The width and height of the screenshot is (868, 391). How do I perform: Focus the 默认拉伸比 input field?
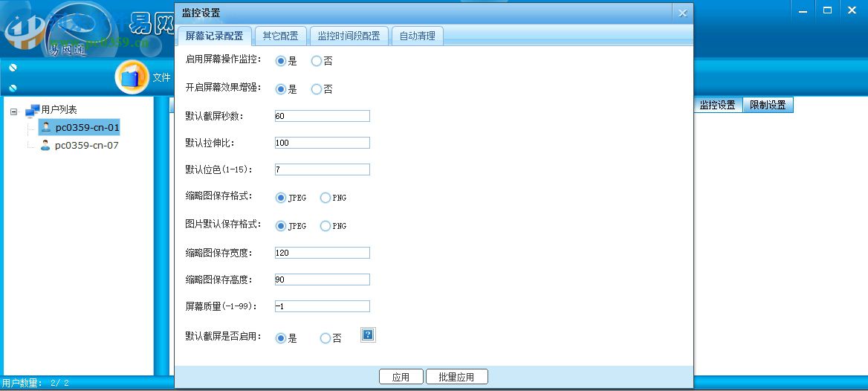coord(323,142)
